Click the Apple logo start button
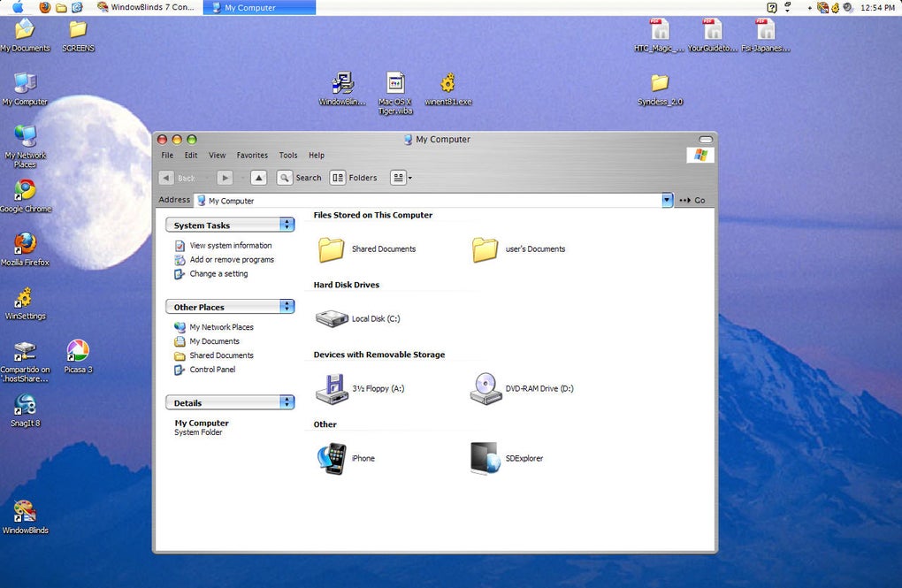The image size is (902, 588). pos(18,7)
